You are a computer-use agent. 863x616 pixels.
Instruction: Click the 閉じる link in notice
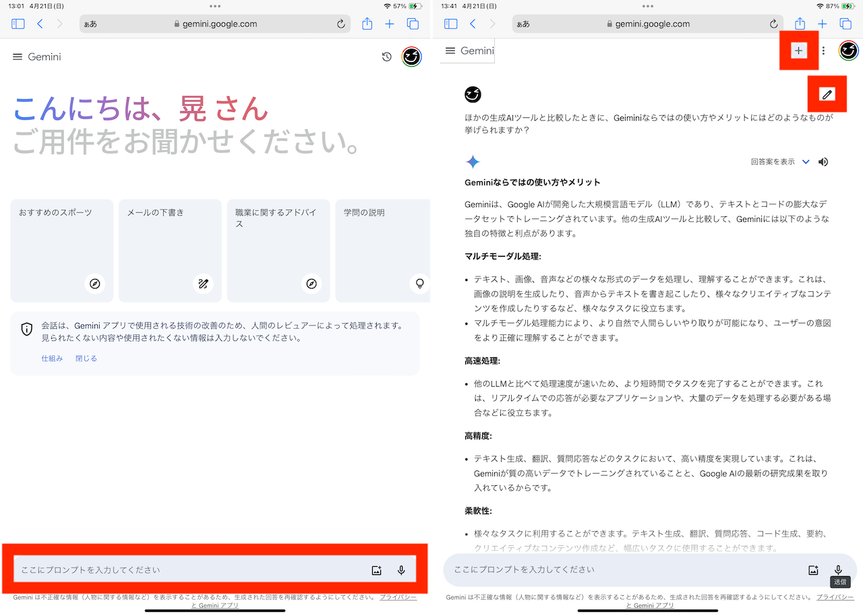point(86,359)
